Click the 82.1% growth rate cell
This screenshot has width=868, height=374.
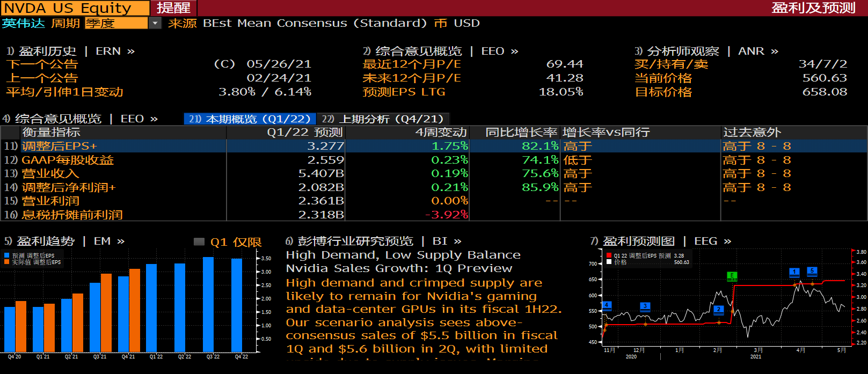coord(540,146)
